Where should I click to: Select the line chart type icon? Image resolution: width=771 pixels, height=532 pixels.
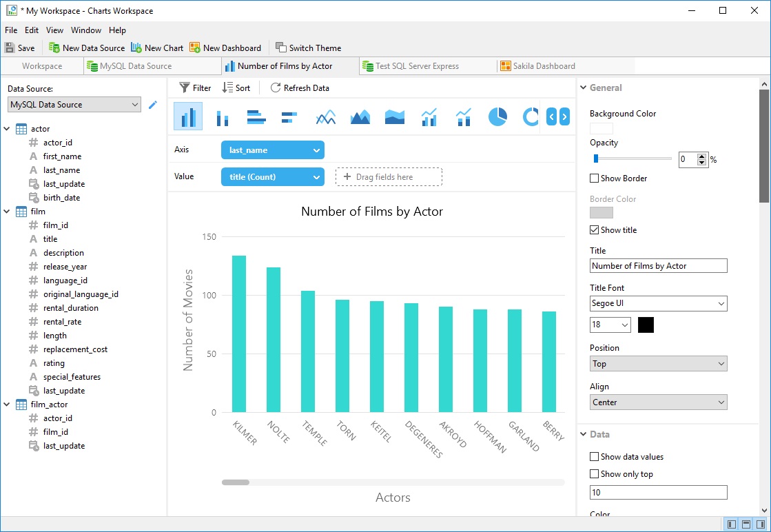point(325,117)
